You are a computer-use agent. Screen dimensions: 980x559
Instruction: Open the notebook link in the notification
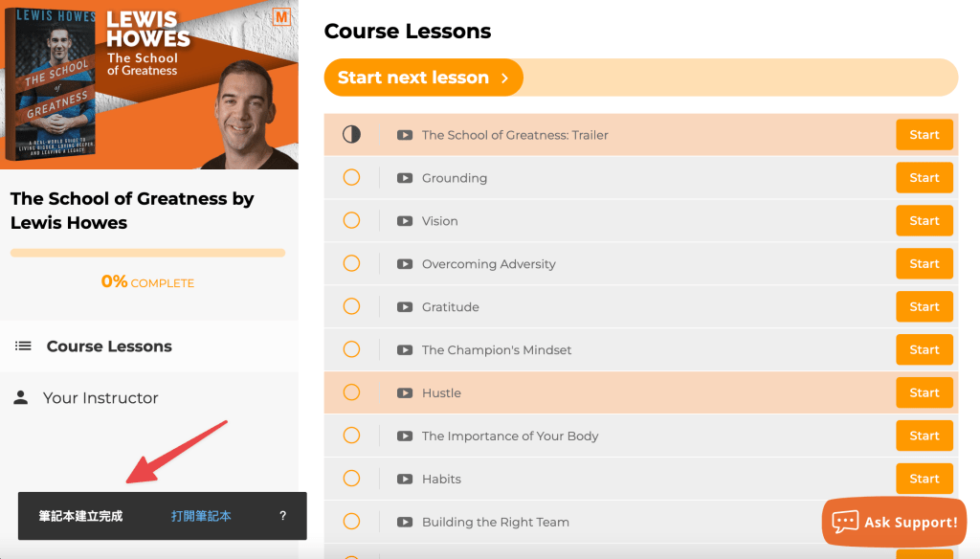[x=201, y=516]
